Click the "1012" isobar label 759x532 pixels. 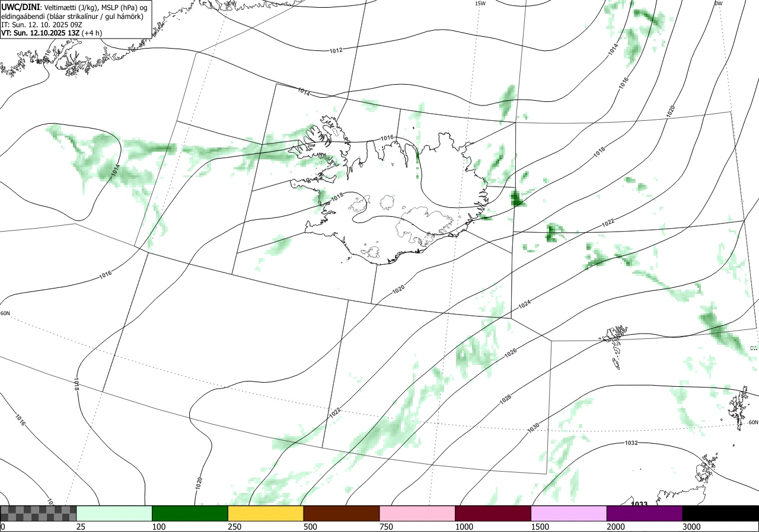pos(336,50)
